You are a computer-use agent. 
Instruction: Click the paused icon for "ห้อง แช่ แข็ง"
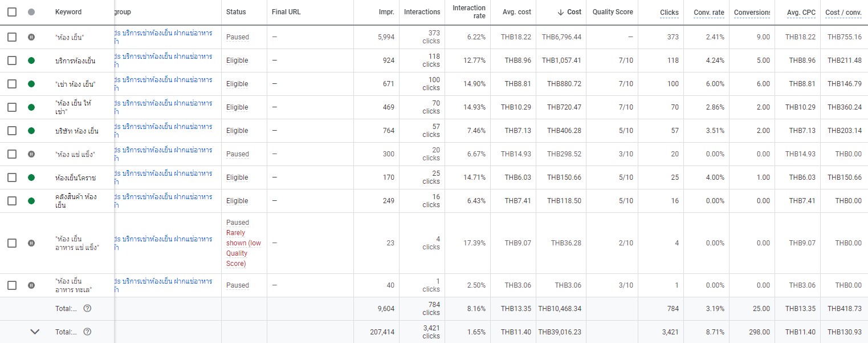[x=31, y=154]
